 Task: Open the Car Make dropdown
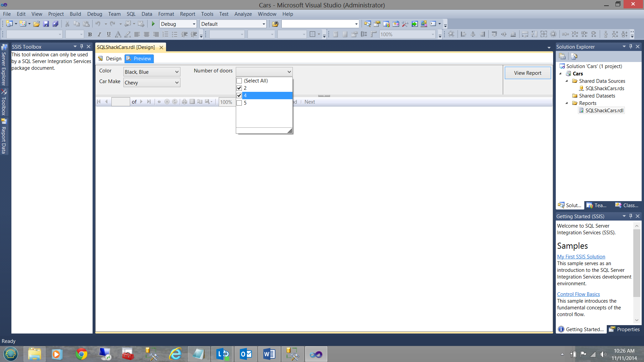176,83
